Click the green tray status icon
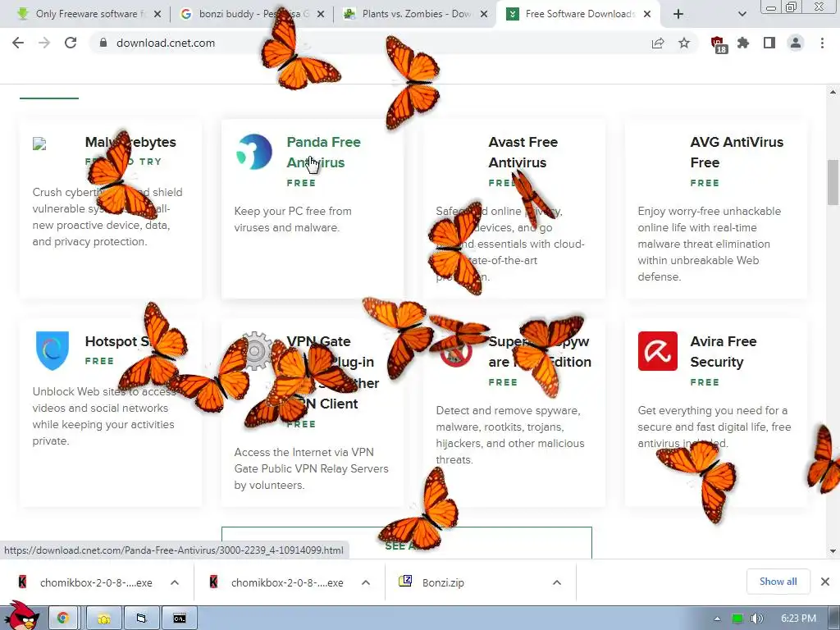Viewport: 840px width, 630px height. pyautogui.click(x=737, y=619)
